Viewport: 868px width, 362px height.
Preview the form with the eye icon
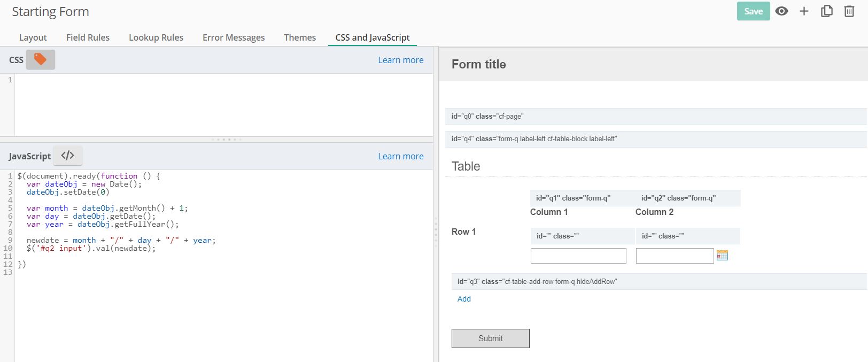coord(781,11)
